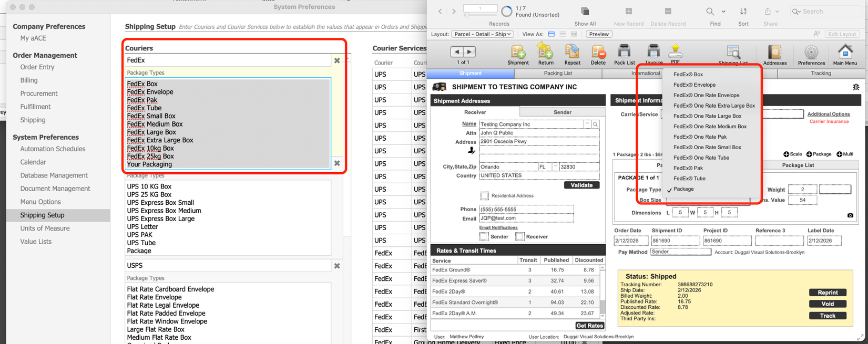Screen dimensions: 868x344
Task: Click the Shipment icon in shipping toolbar
Action: click(x=518, y=51)
